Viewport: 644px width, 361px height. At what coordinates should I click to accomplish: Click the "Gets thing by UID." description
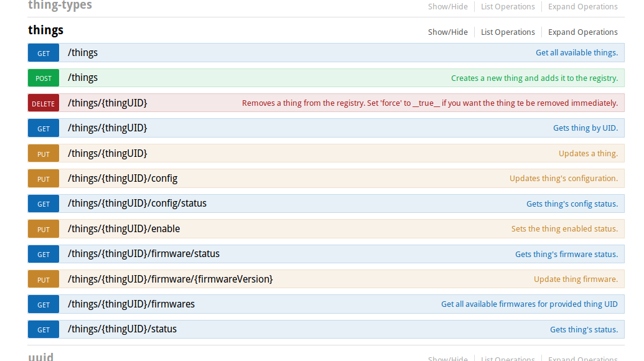(x=585, y=128)
